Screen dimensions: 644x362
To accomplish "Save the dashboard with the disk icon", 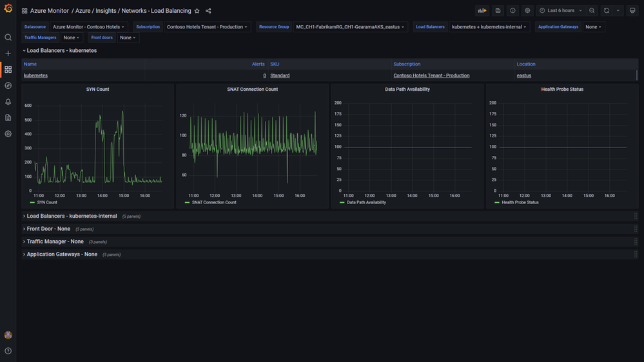I will pos(498,11).
